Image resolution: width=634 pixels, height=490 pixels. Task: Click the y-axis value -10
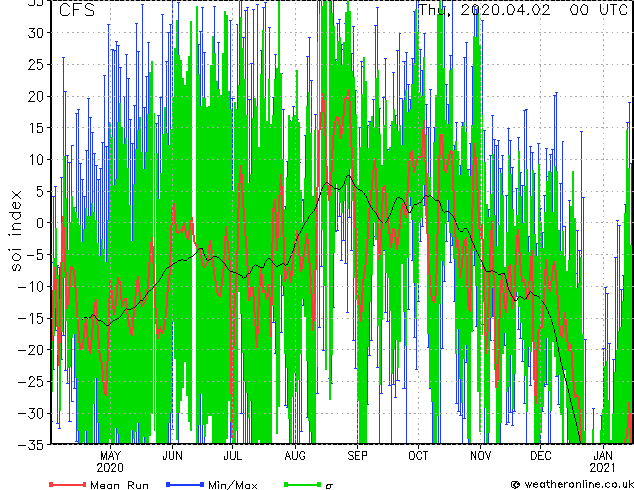(33, 287)
